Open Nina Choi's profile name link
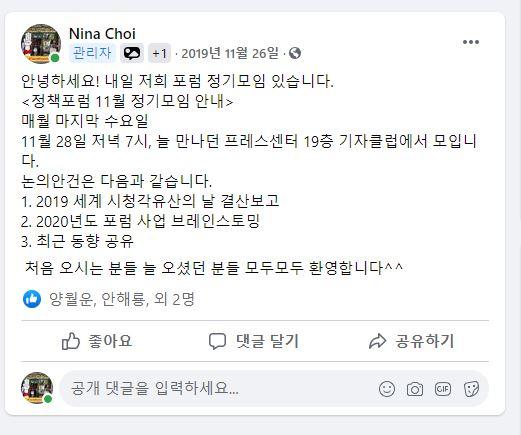 102,34
